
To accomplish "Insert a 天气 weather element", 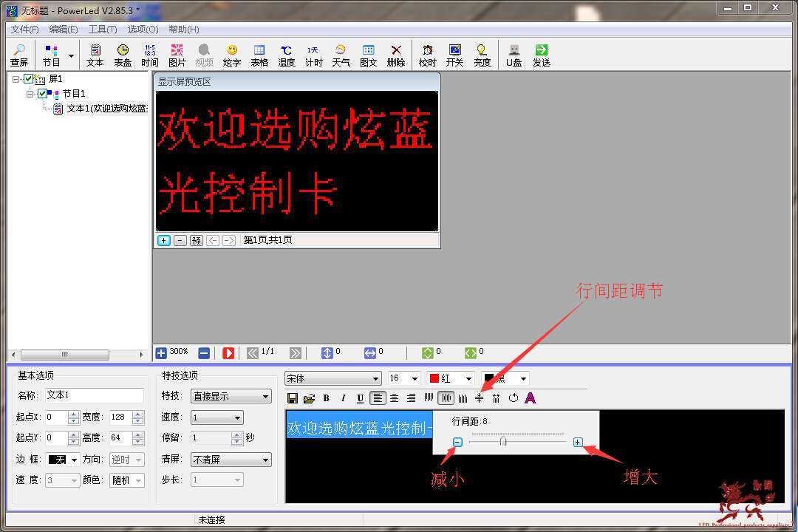I will tap(341, 55).
